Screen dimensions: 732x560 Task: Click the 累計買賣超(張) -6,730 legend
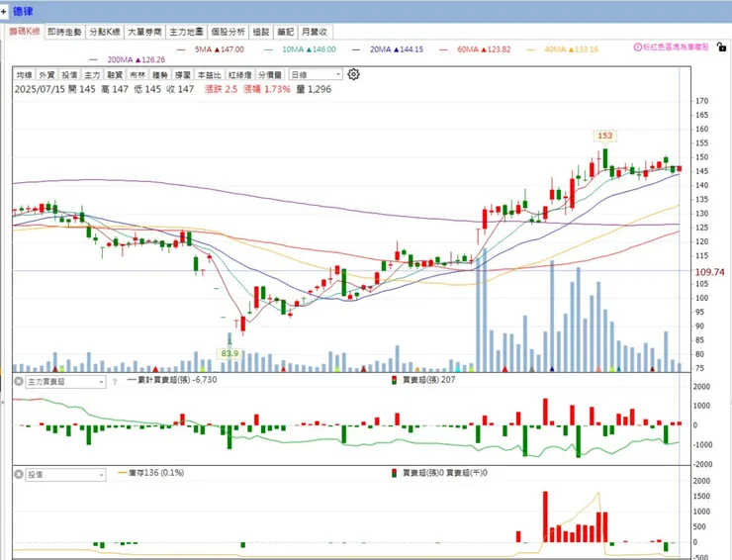[x=171, y=380]
